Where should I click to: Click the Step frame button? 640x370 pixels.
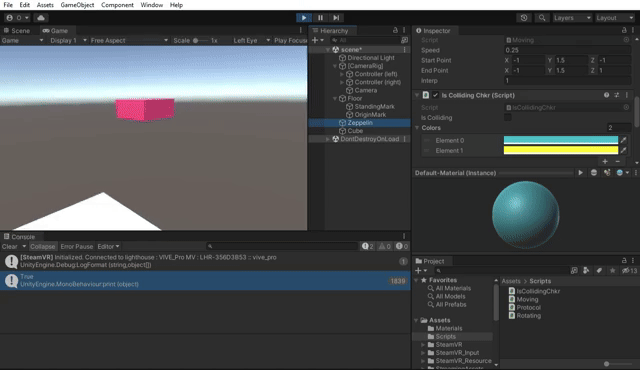pos(336,18)
